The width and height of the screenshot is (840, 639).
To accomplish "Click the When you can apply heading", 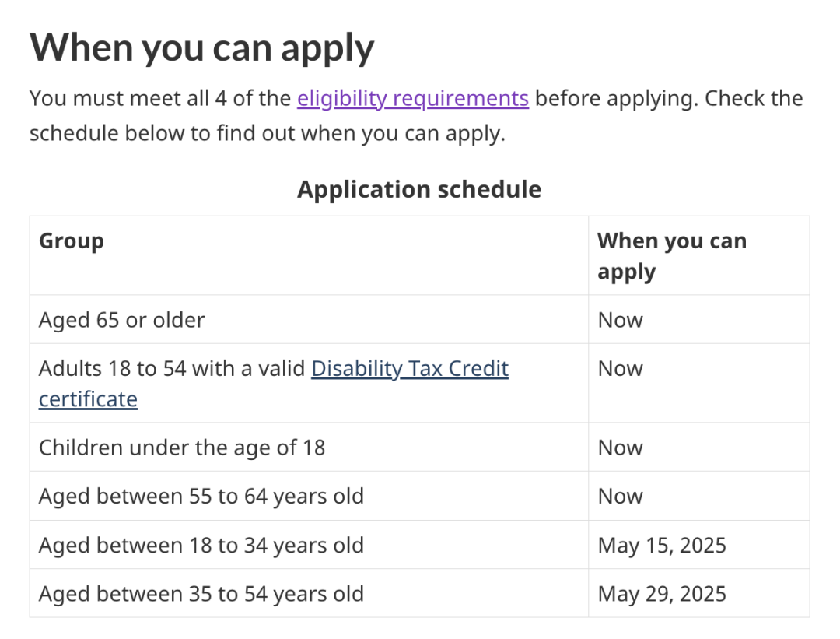I will click(x=201, y=47).
